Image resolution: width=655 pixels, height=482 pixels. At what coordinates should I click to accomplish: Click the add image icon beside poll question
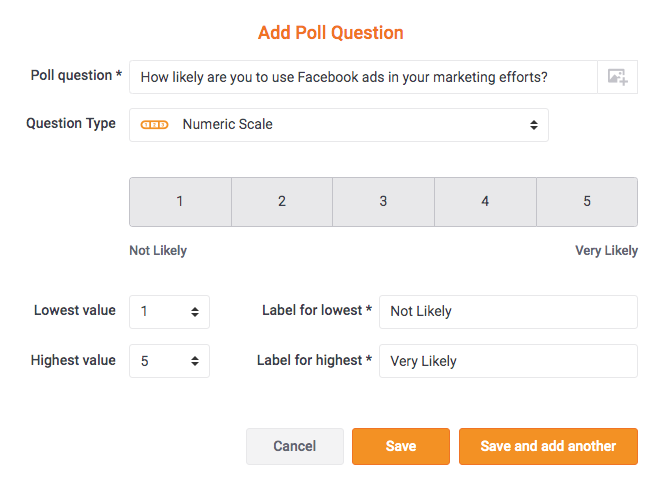point(617,77)
